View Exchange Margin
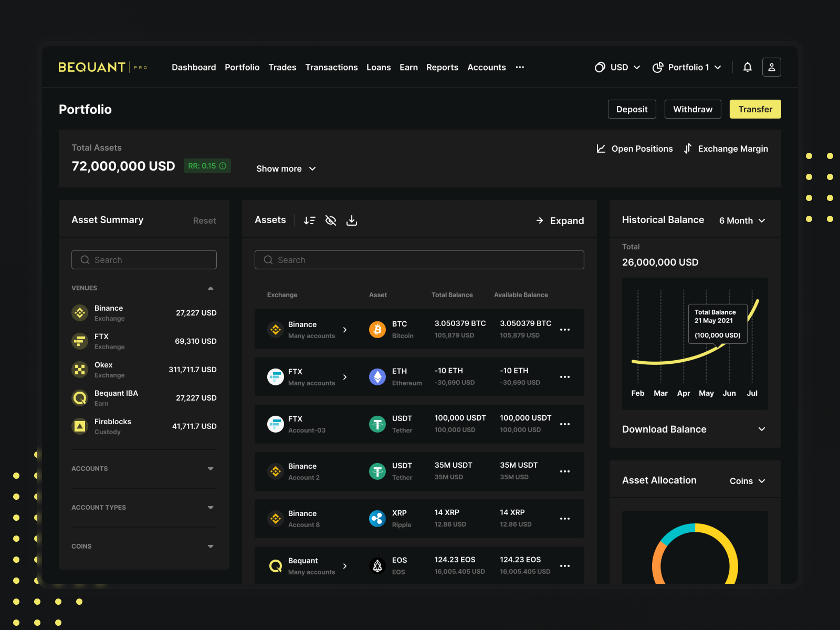The width and height of the screenshot is (840, 630). click(x=726, y=149)
